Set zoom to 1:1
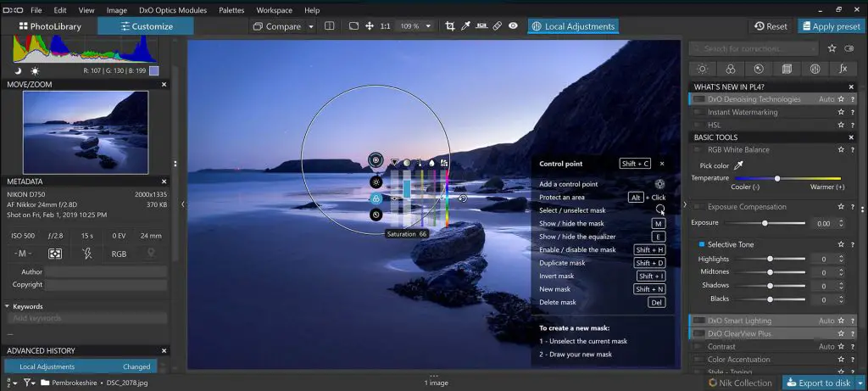868x391 pixels. tap(386, 26)
